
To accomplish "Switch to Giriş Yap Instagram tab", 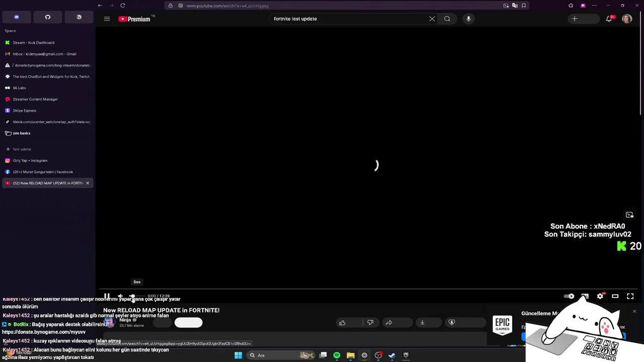I will tap(48, 160).
